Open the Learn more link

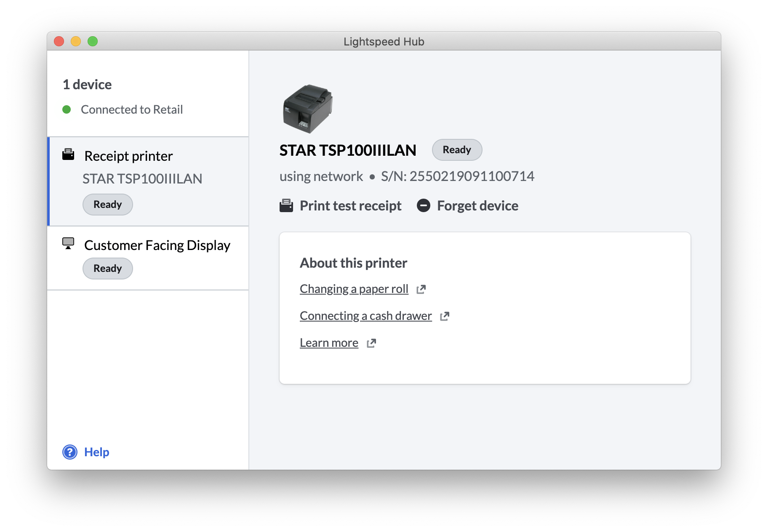329,343
